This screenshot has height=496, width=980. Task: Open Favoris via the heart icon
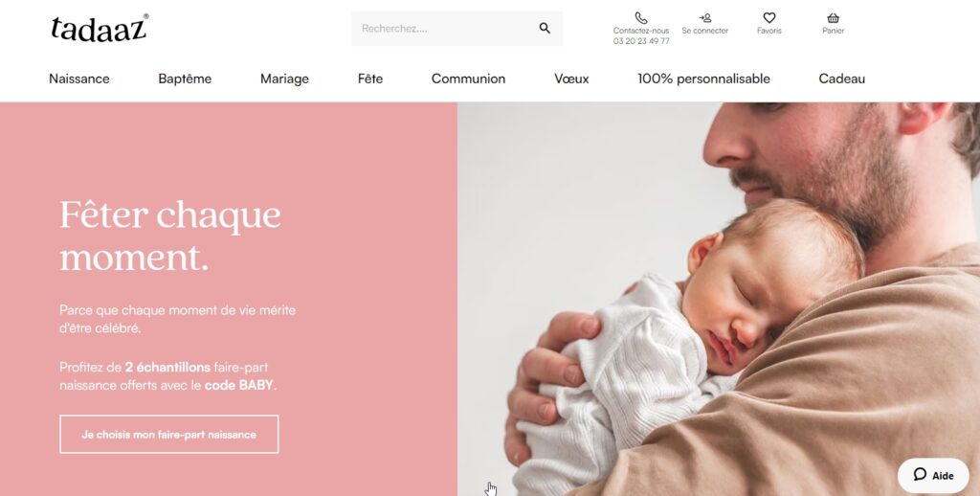pos(768,18)
